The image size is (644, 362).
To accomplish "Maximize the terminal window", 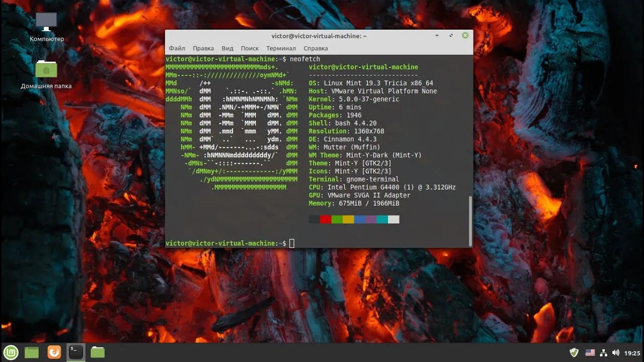I will (451, 36).
